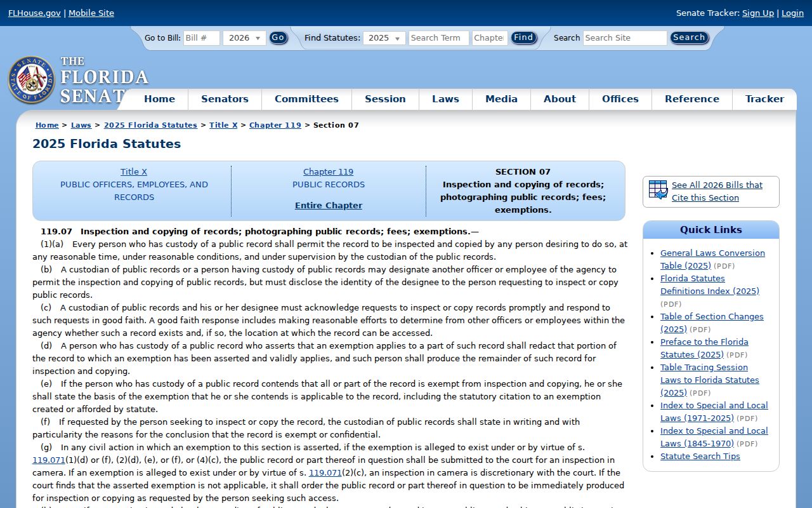
Task: Click the 'Quick Links' panel heading
Action: click(710, 230)
